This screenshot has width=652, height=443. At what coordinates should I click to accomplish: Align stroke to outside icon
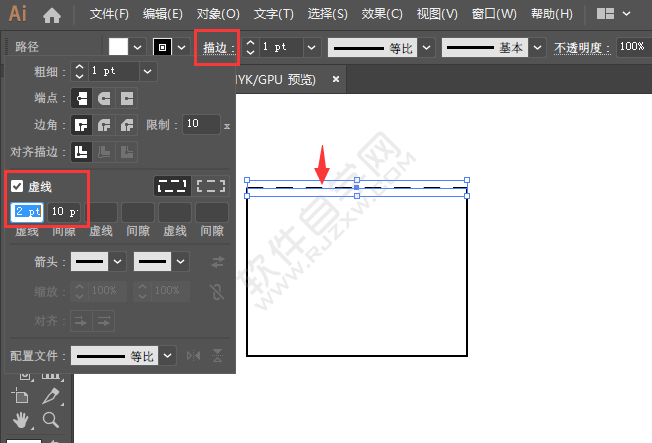pyautogui.click(x=127, y=152)
